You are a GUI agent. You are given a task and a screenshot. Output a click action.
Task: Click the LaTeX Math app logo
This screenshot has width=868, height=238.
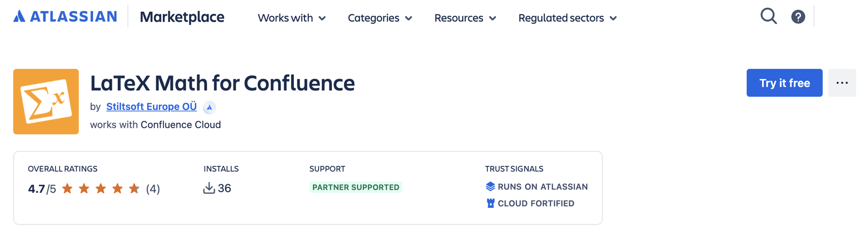46,102
